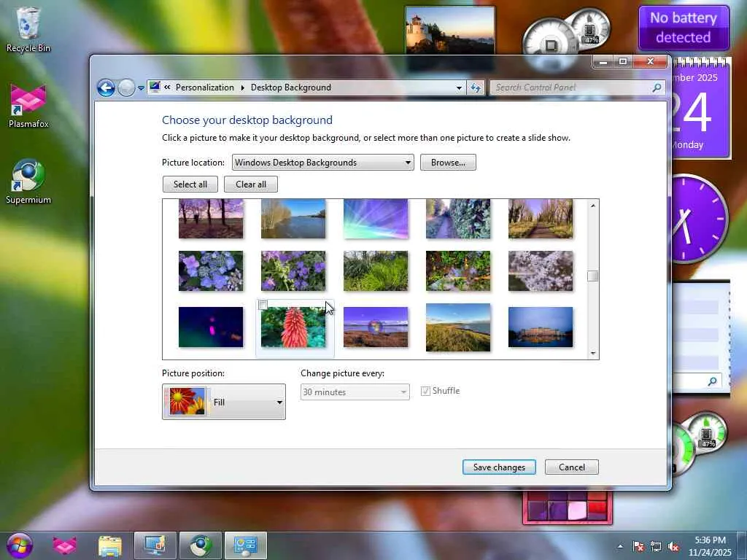This screenshot has height=560, width=747.
Task: Click the Cancel button
Action: [x=572, y=467]
